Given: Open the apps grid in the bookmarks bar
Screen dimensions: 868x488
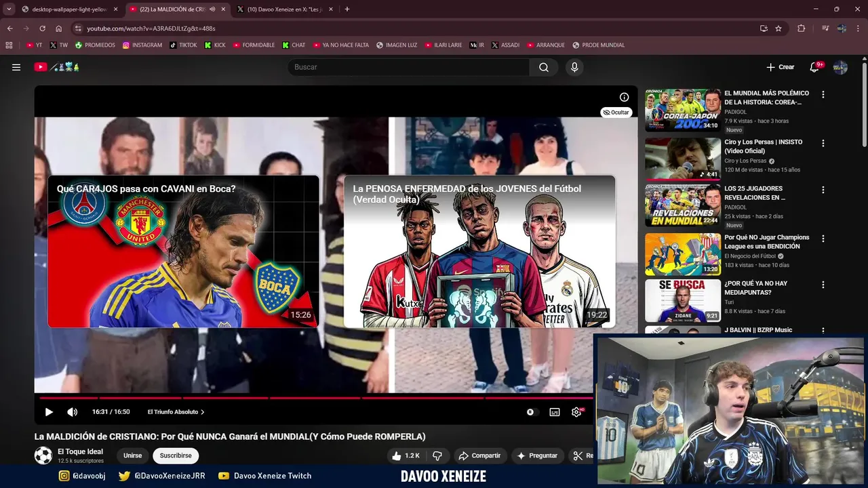Looking at the screenshot, I should click(9, 45).
